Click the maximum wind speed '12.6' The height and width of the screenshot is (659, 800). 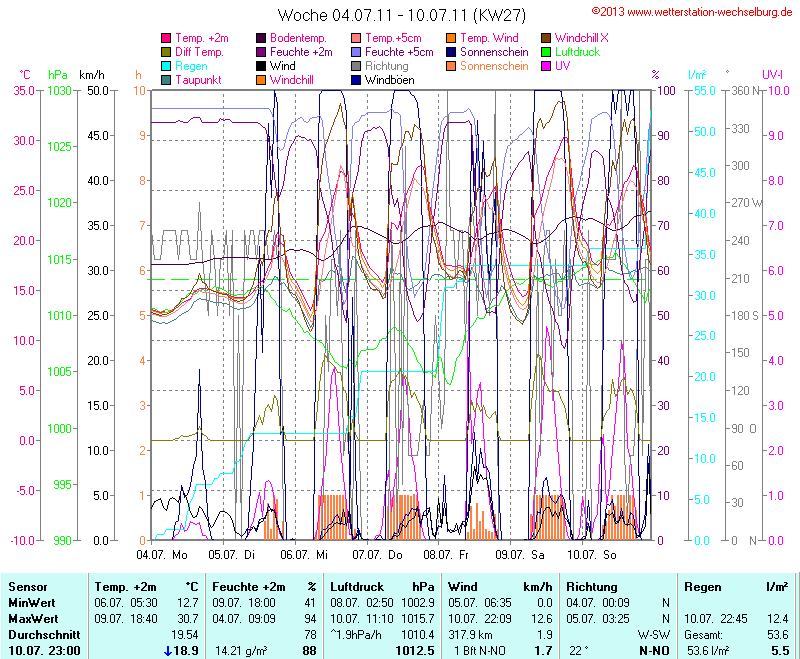542,619
